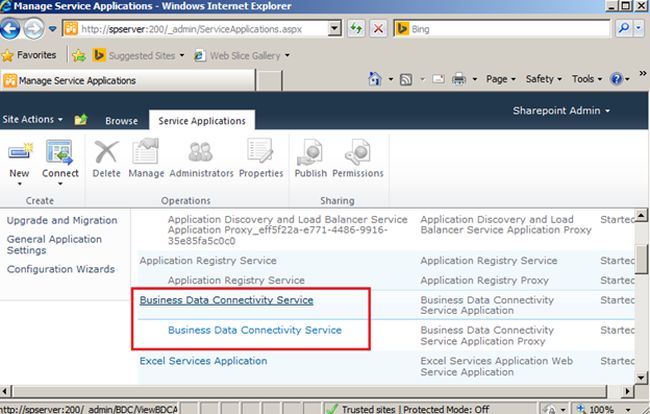Open the Excel Services Application link

203,361
